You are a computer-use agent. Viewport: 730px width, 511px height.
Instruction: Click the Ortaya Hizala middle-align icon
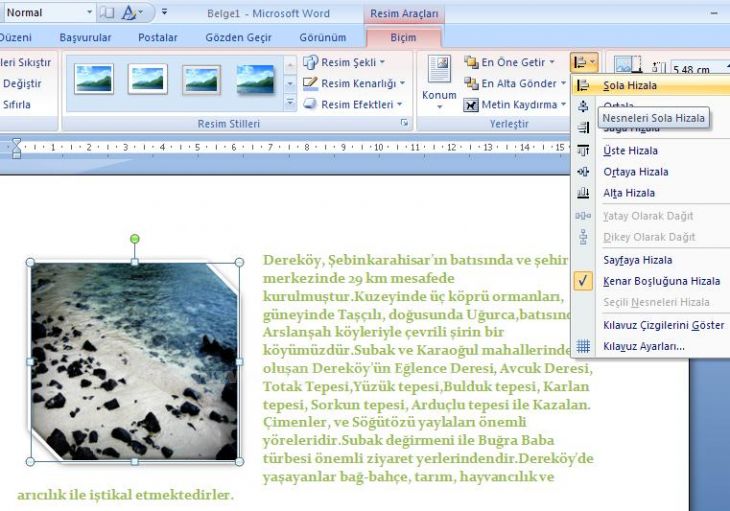pos(583,172)
